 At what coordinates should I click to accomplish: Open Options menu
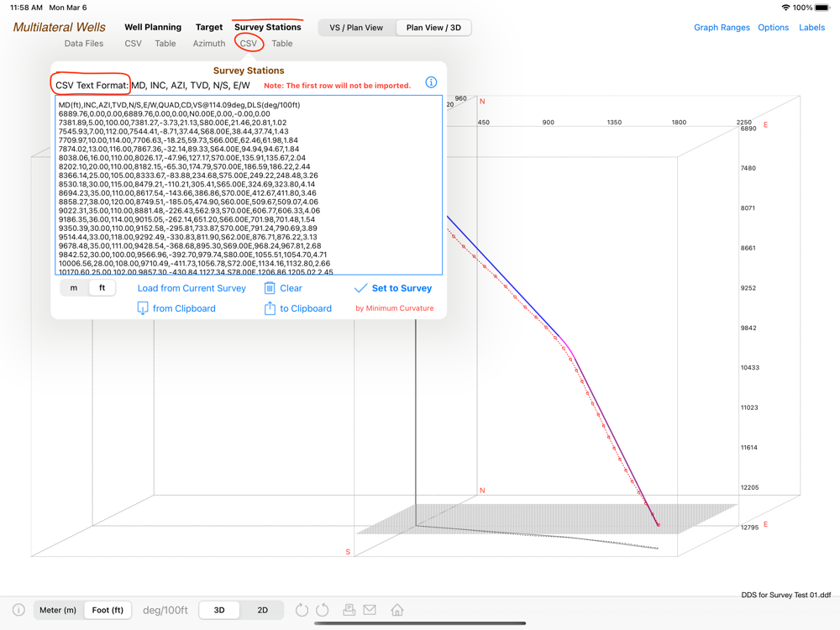[773, 28]
